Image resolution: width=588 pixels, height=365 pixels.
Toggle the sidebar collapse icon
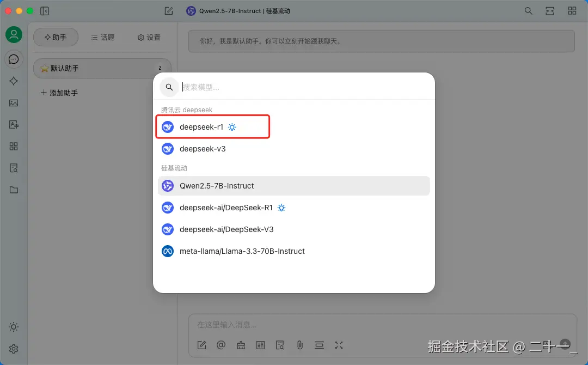pyautogui.click(x=45, y=11)
